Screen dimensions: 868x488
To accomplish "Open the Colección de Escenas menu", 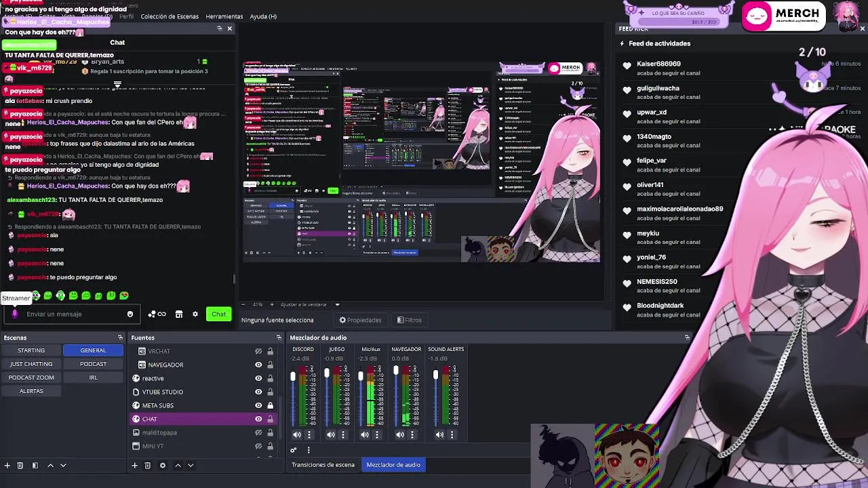I will [170, 16].
